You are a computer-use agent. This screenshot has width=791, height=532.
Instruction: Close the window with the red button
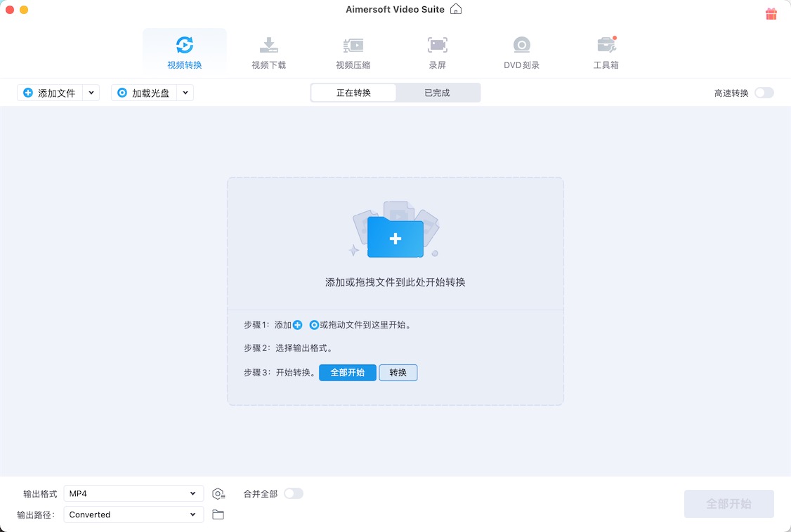tap(10, 10)
